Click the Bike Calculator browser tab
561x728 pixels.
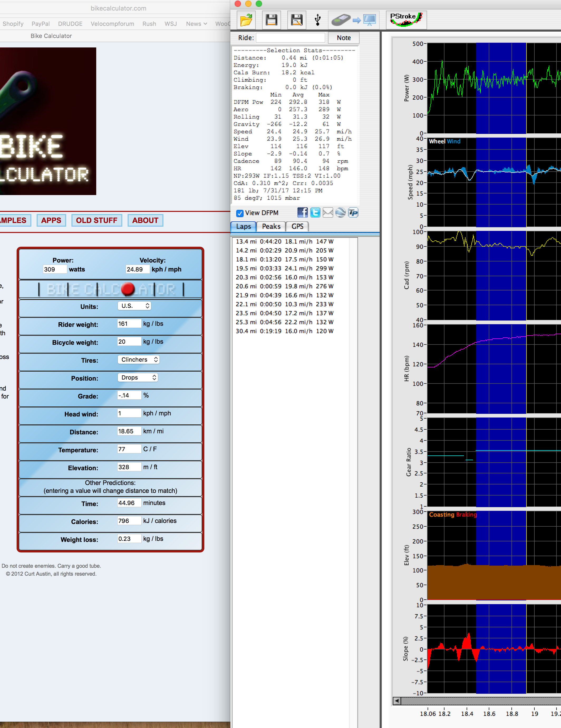pyautogui.click(x=51, y=36)
